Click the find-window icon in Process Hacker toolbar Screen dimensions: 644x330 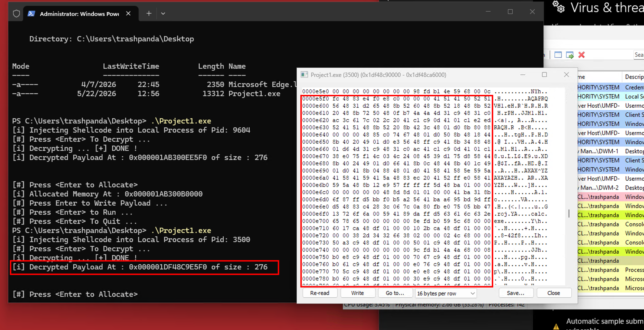tap(558, 55)
